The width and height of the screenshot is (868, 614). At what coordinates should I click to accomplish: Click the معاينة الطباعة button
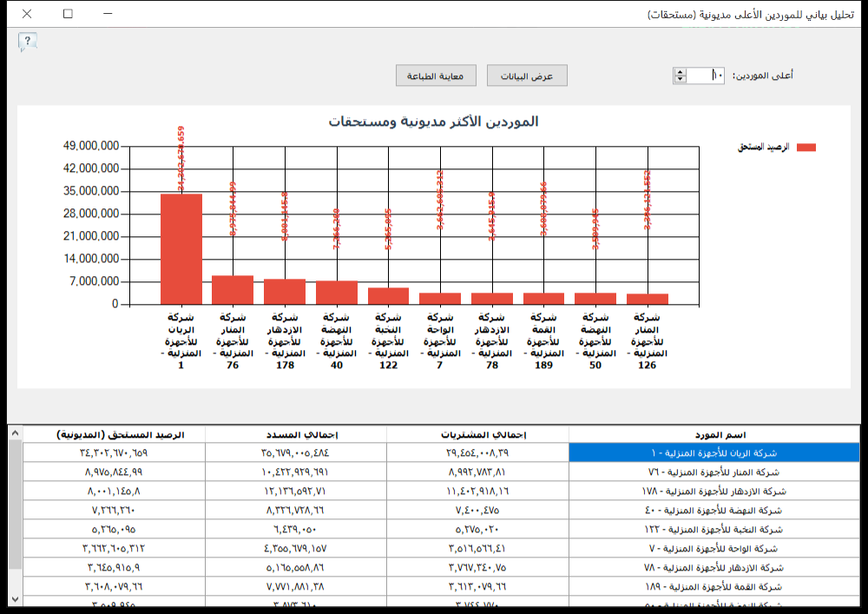[436, 76]
